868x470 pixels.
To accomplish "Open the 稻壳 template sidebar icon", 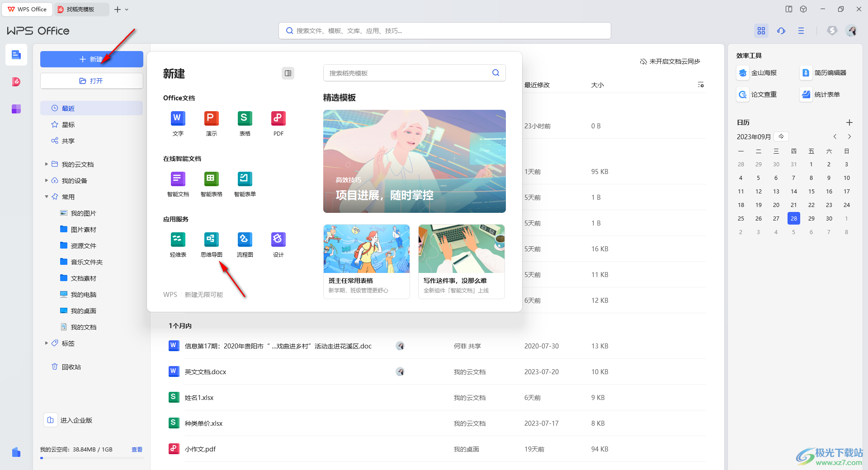I will tap(16, 82).
